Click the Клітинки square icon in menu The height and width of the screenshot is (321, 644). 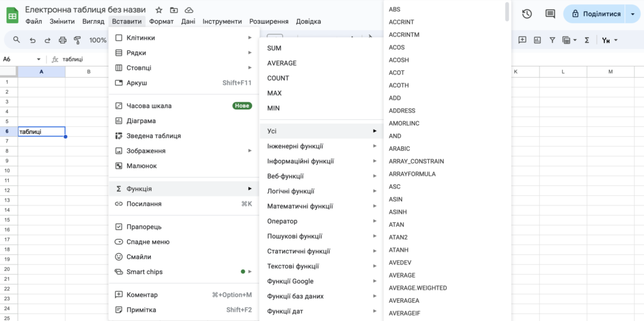pos(119,38)
